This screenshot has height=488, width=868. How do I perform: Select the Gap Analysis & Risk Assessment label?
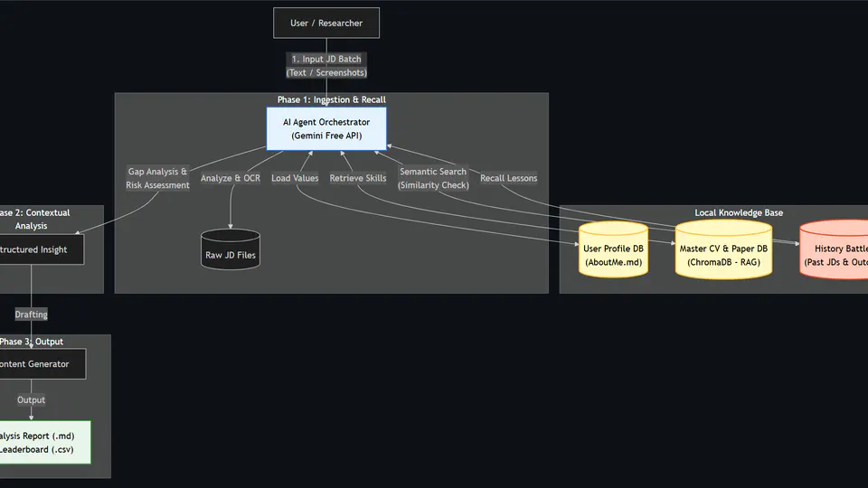point(158,178)
